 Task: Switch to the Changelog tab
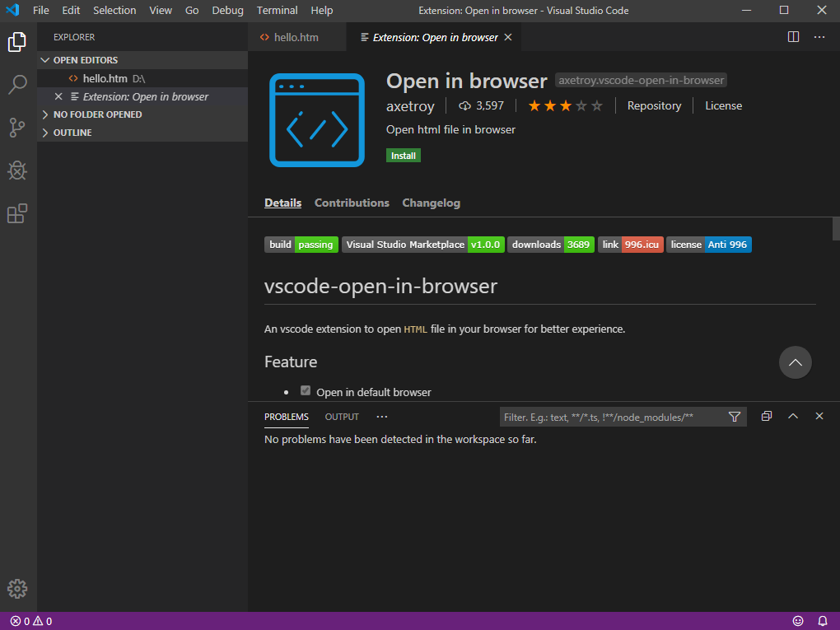(x=431, y=203)
